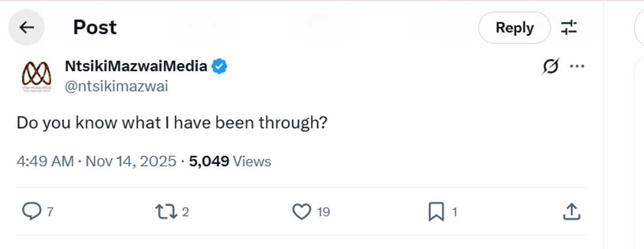Click the Reply button at top
The image size is (644, 249).
514,28
